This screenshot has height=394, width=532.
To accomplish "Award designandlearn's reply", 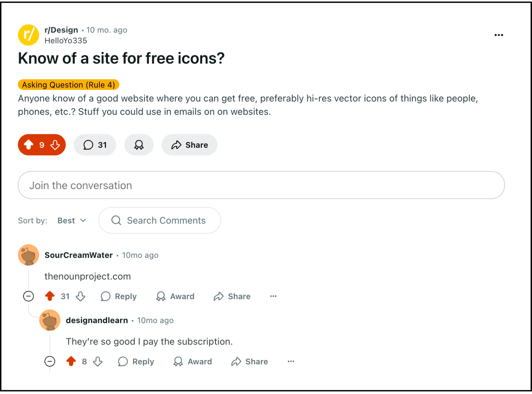I will [193, 361].
